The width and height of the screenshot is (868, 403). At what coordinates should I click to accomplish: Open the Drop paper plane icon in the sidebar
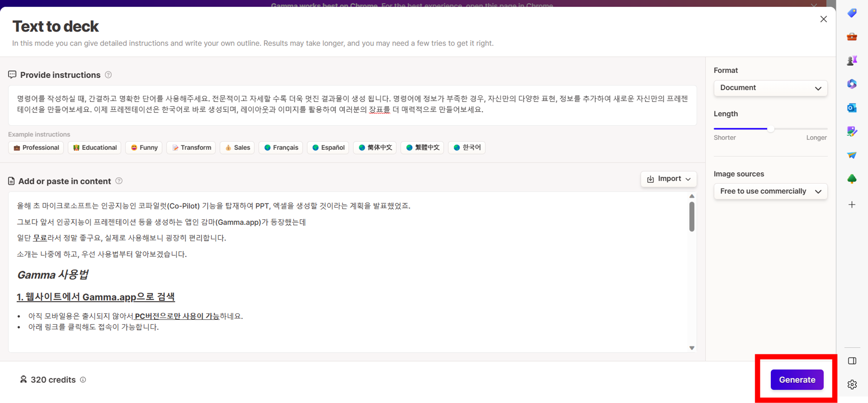coord(852,155)
